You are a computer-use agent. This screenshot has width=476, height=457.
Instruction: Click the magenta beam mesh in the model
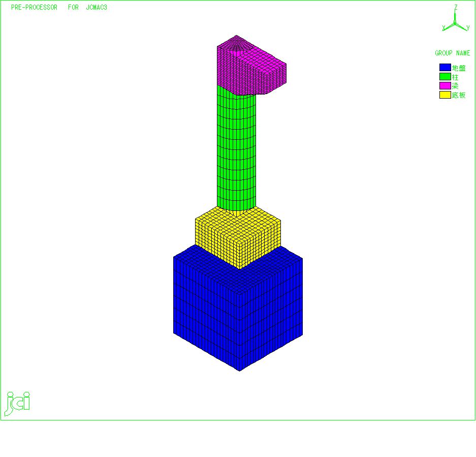coord(251,66)
